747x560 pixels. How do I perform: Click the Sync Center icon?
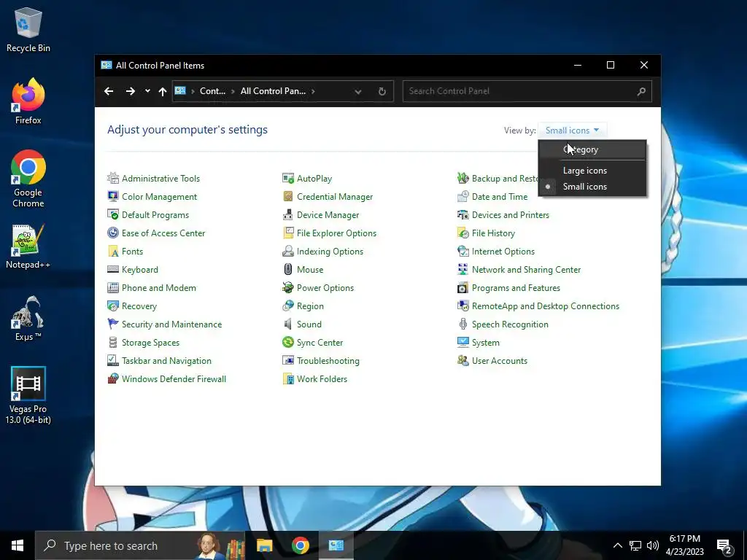pyautogui.click(x=287, y=343)
